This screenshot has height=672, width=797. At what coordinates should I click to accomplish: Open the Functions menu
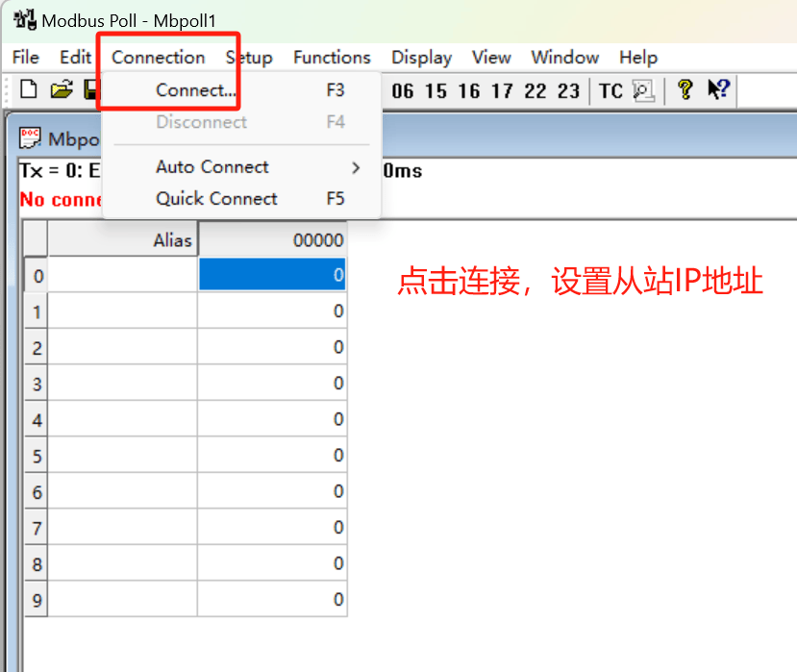(x=332, y=58)
